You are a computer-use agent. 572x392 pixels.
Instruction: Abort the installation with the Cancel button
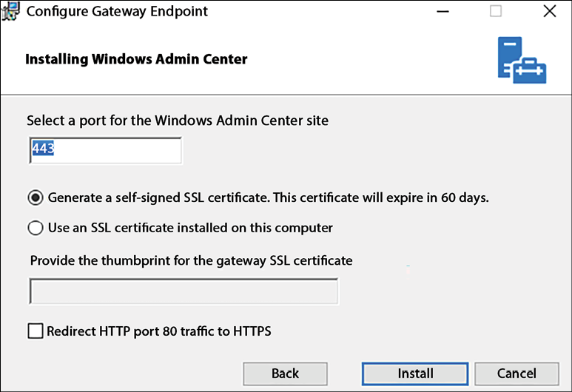pos(517,374)
